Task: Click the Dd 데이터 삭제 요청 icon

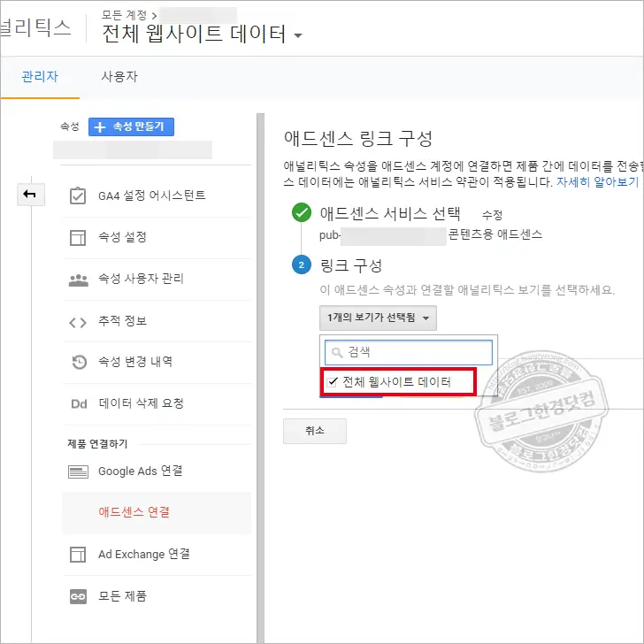Action: point(79,403)
